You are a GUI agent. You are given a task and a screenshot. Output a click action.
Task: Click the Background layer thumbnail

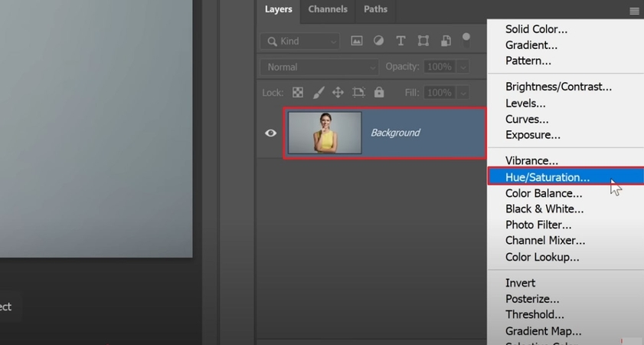coord(325,133)
